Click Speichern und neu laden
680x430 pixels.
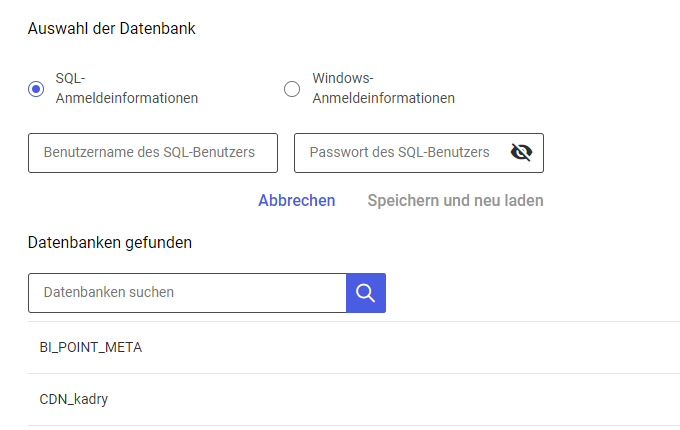[455, 201]
